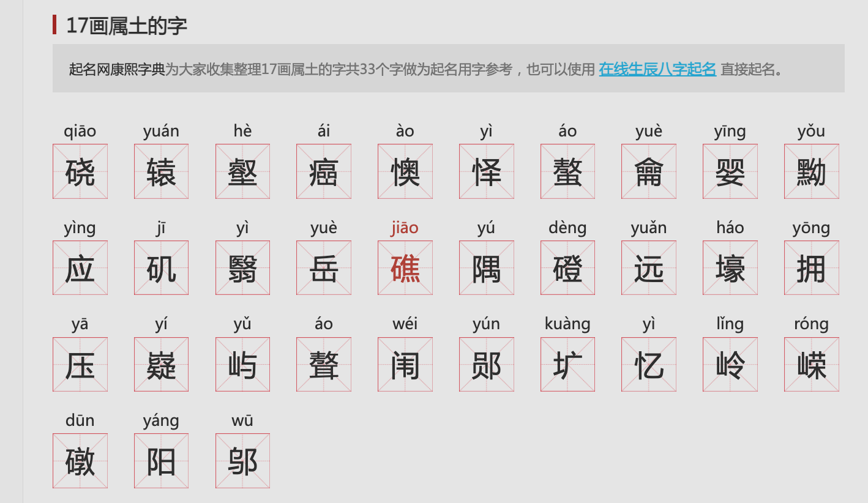Click the 起名网康熙字典 bold text
This screenshot has height=503, width=868.
tap(117, 69)
